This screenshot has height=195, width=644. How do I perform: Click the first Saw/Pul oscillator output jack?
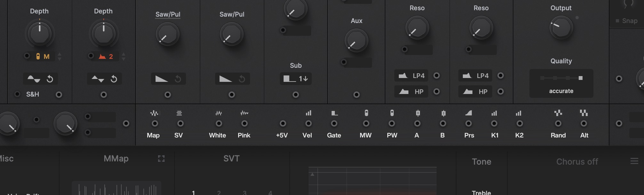[168, 95]
